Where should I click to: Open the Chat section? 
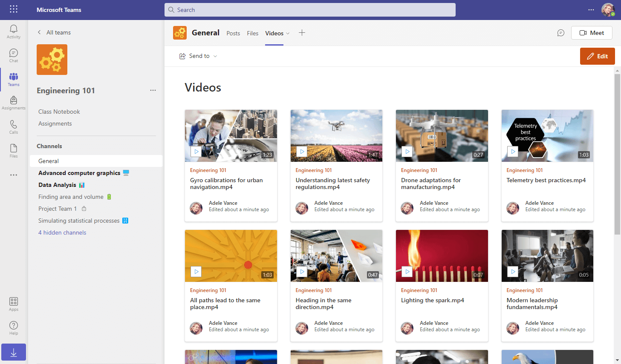click(13, 55)
